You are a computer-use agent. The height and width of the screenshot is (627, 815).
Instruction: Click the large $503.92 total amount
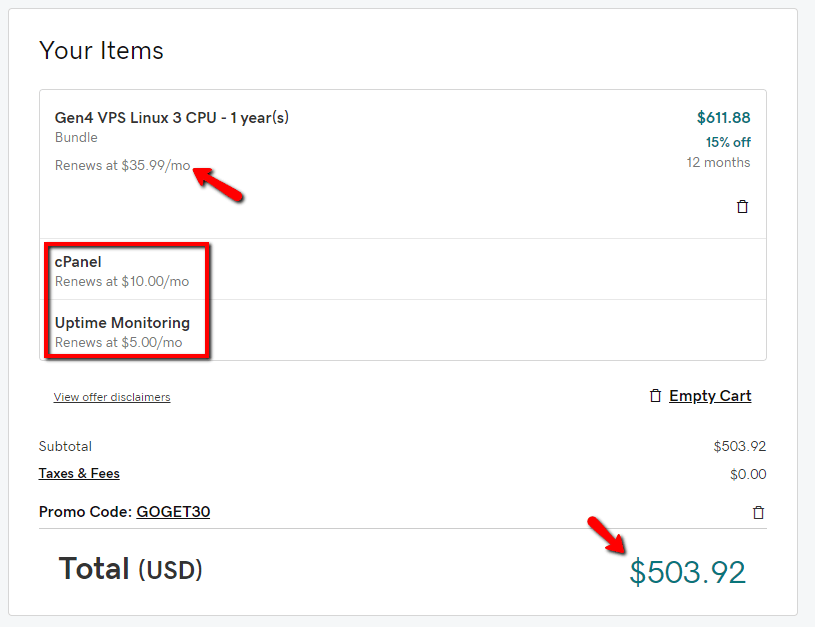pos(687,572)
